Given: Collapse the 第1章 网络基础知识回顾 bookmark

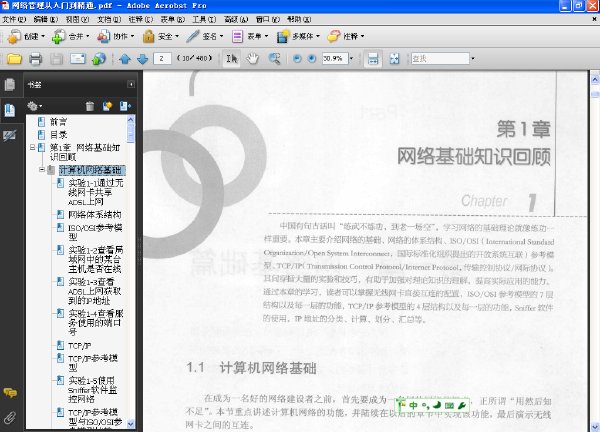Looking at the screenshot, I should click(33, 147).
